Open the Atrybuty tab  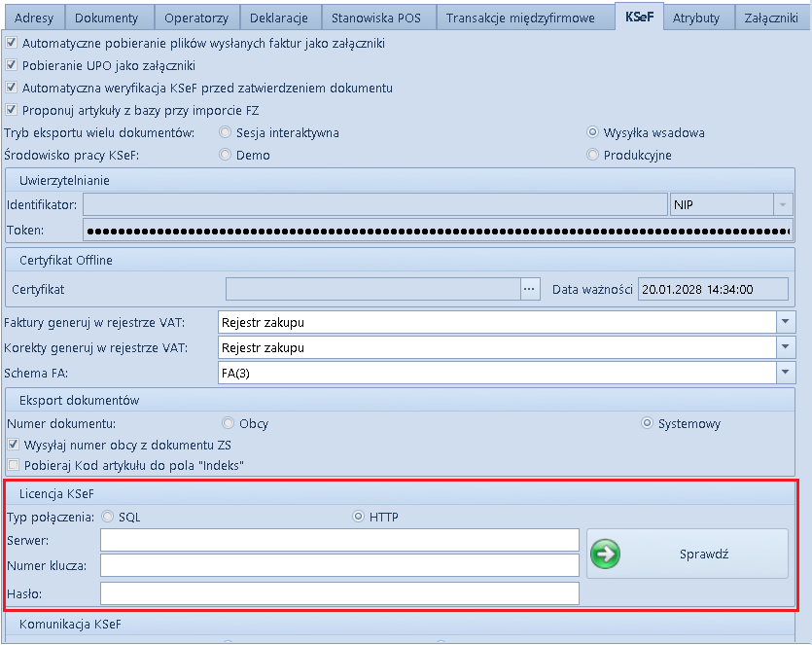pyautogui.click(x=696, y=18)
